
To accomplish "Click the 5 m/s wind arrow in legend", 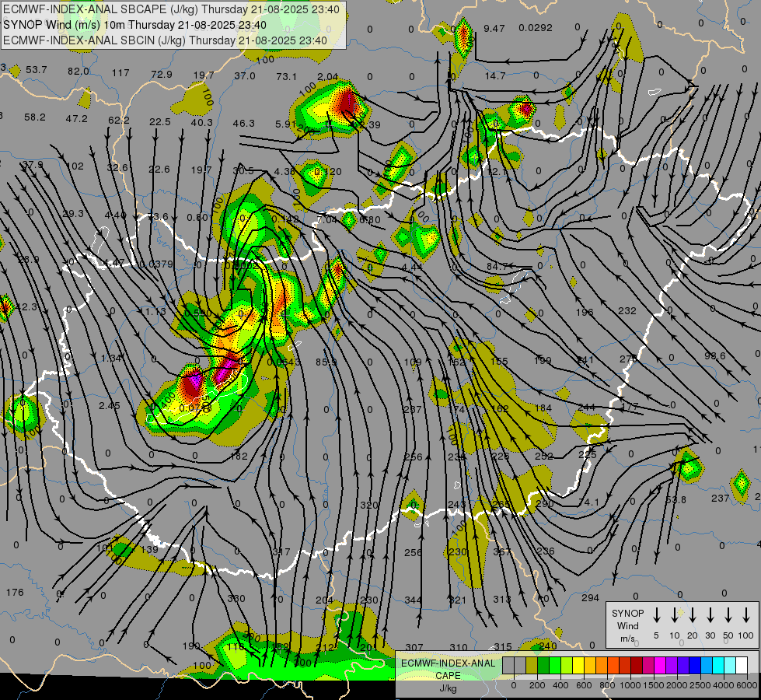I will [x=657, y=614].
